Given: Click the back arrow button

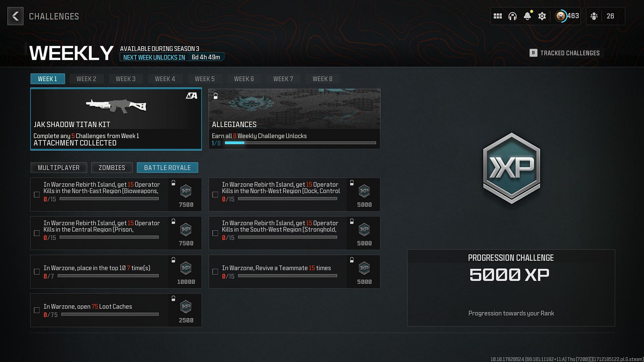Looking at the screenshot, I should (15, 16).
